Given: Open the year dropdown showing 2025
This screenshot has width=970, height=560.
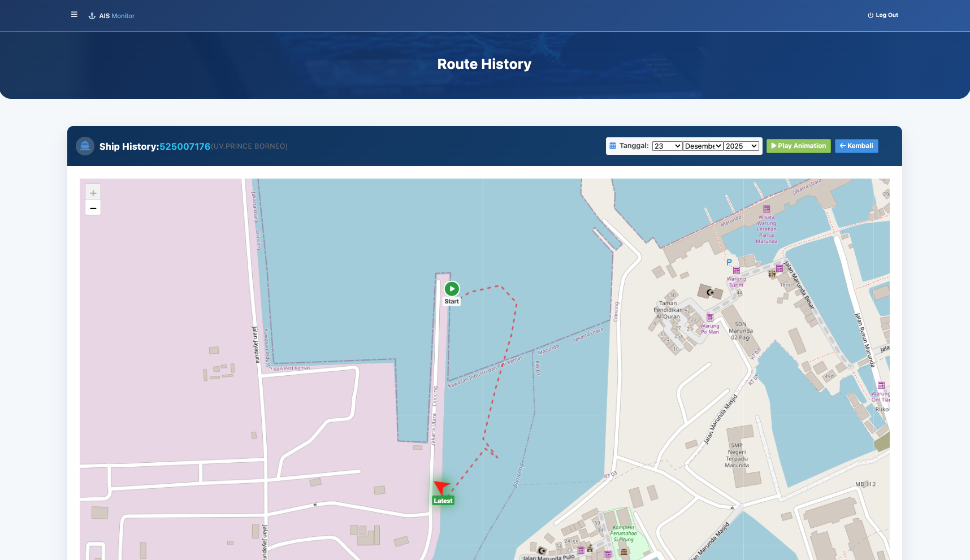Looking at the screenshot, I should [x=741, y=146].
